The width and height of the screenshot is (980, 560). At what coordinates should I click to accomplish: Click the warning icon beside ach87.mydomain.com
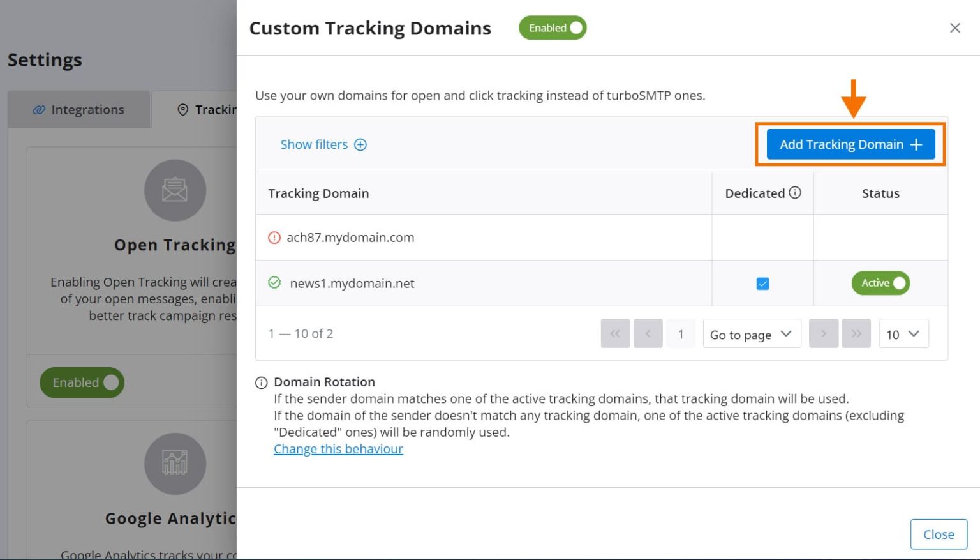(274, 237)
